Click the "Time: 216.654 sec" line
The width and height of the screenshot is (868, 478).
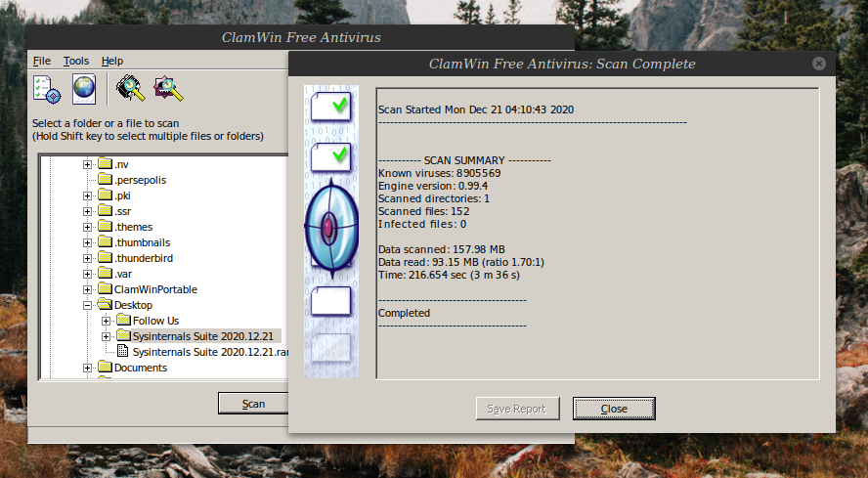point(449,276)
